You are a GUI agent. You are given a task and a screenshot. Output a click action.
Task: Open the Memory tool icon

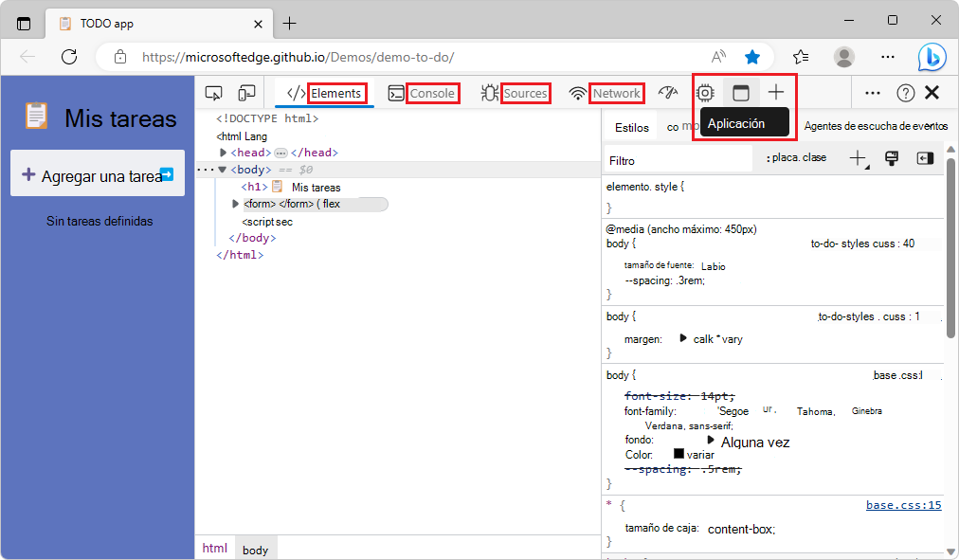pos(705,93)
